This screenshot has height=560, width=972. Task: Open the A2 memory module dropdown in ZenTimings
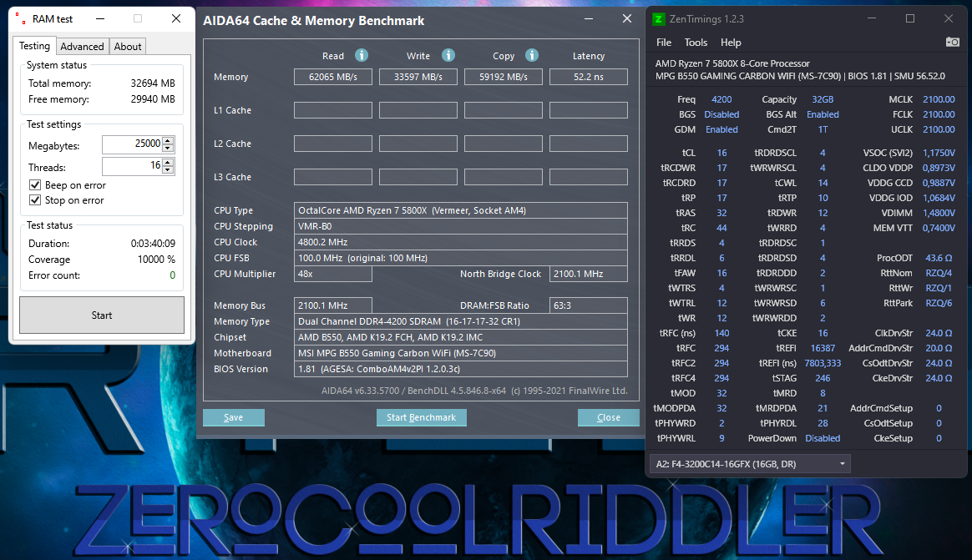(749, 464)
